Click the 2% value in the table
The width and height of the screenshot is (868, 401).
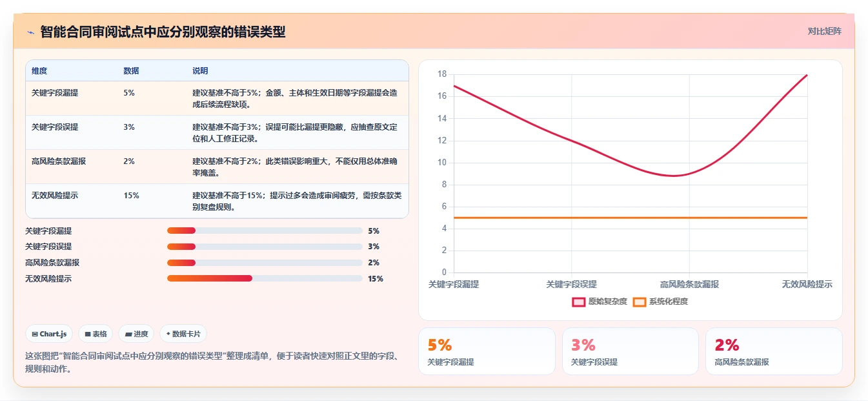(x=129, y=161)
